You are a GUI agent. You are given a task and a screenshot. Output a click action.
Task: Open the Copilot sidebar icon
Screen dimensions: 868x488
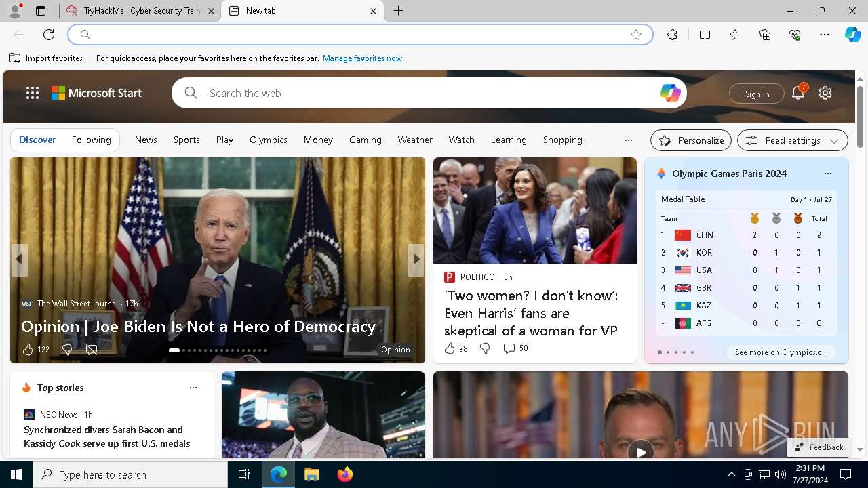pyautogui.click(x=853, y=35)
